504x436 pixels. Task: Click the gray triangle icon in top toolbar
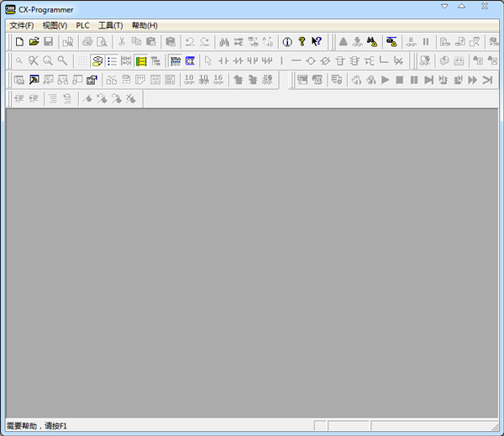click(343, 42)
